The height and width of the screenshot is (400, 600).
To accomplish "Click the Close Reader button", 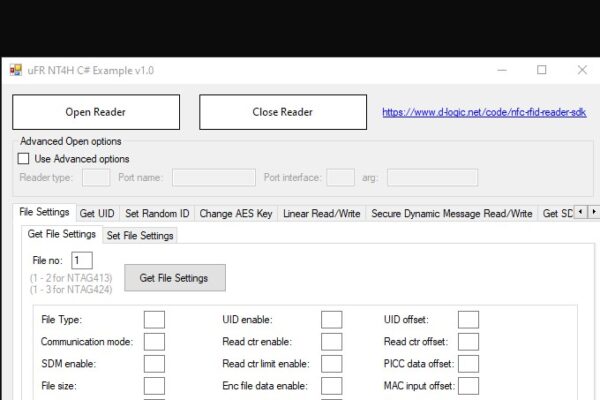I will click(x=283, y=112).
